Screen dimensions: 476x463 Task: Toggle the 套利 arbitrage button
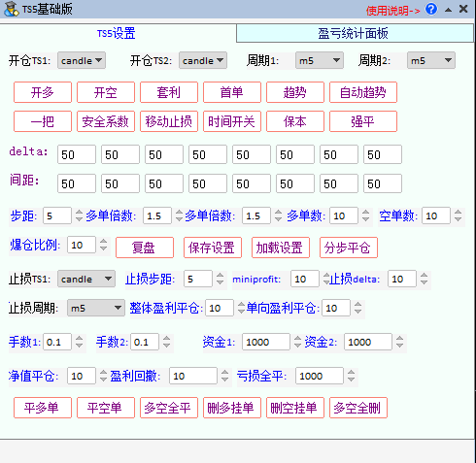pos(169,92)
